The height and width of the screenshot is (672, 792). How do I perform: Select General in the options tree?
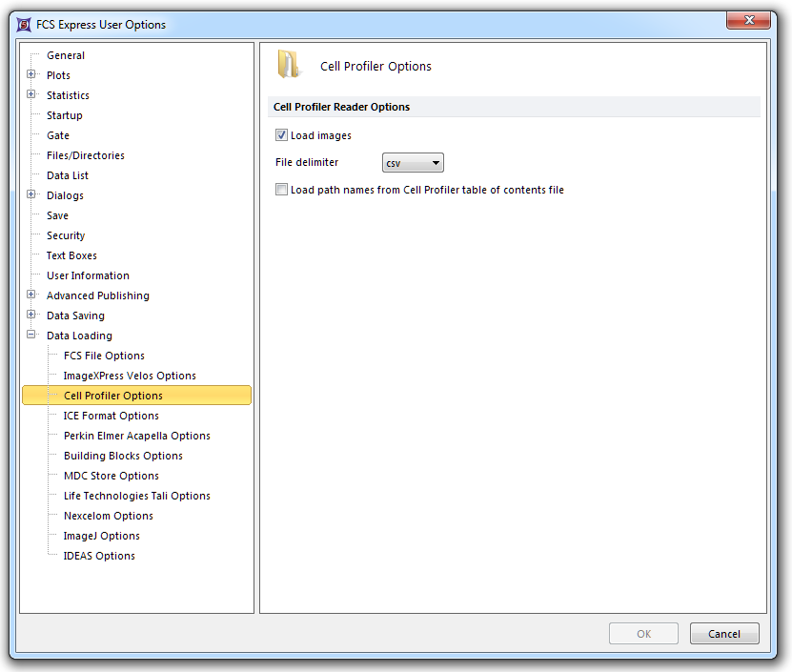(66, 55)
